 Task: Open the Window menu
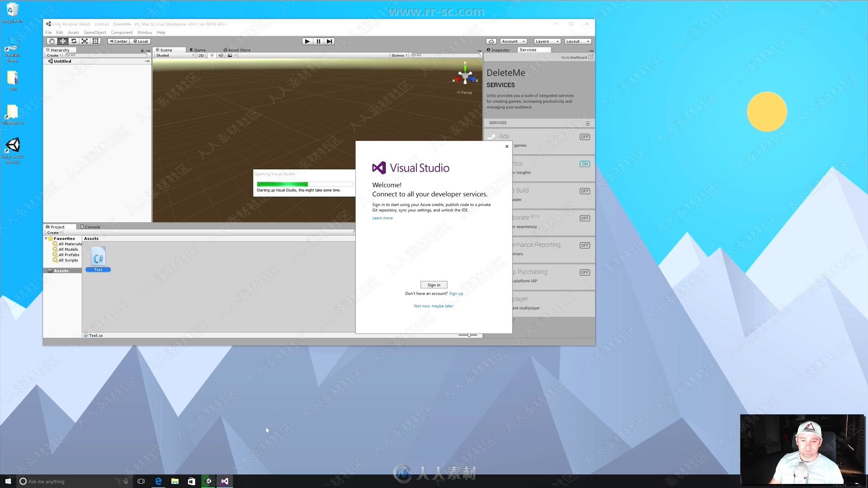[145, 33]
